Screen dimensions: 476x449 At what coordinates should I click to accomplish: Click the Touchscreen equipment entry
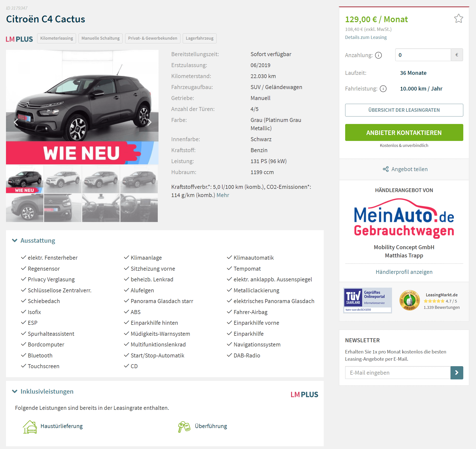(44, 366)
